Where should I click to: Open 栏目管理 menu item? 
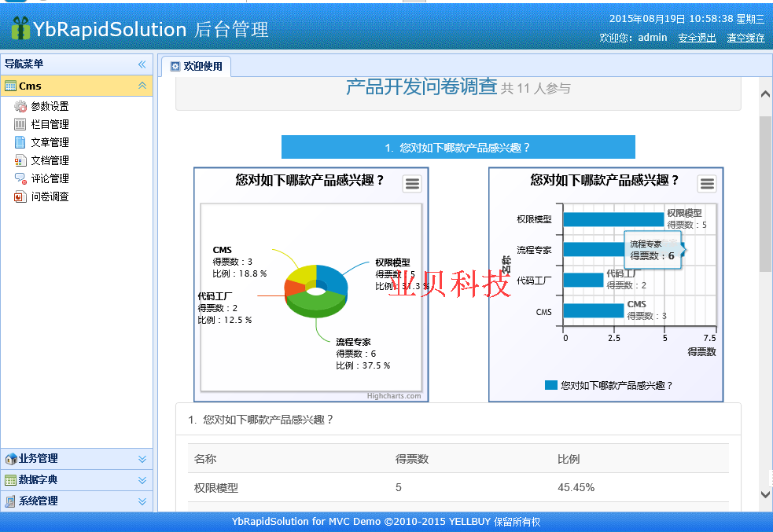(50, 124)
